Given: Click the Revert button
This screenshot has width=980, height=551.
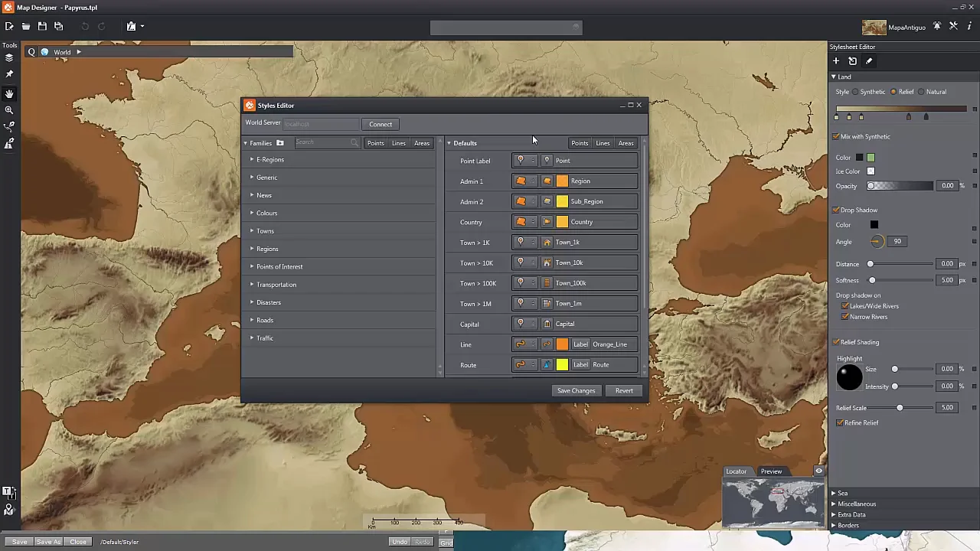Looking at the screenshot, I should 624,390.
